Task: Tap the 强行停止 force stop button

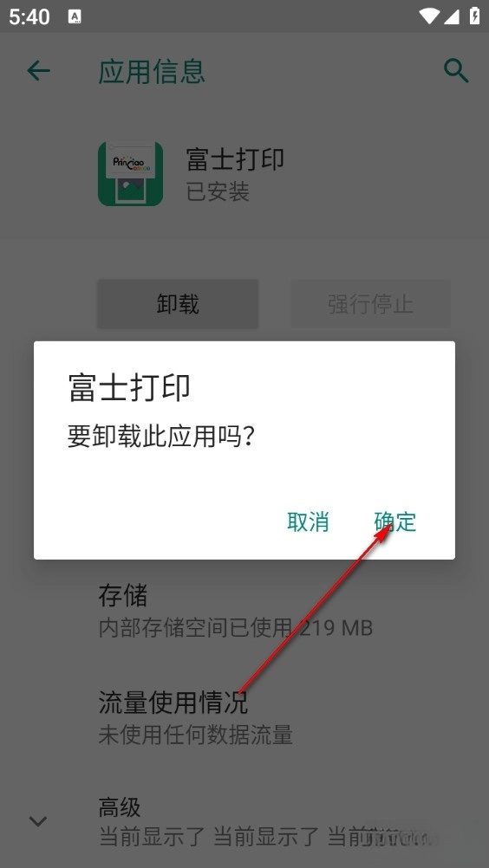Action: point(370,304)
